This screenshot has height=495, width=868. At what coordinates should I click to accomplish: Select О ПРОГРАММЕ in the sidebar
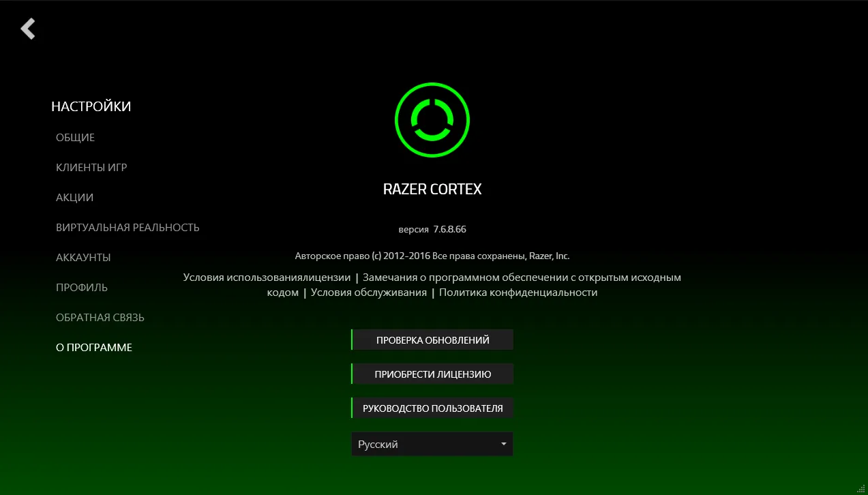94,348
